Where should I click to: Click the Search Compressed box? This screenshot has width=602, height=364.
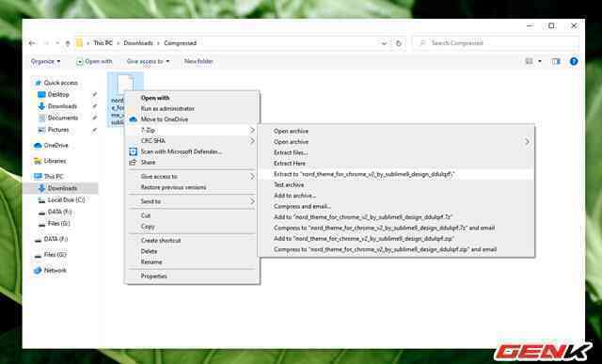(496, 43)
